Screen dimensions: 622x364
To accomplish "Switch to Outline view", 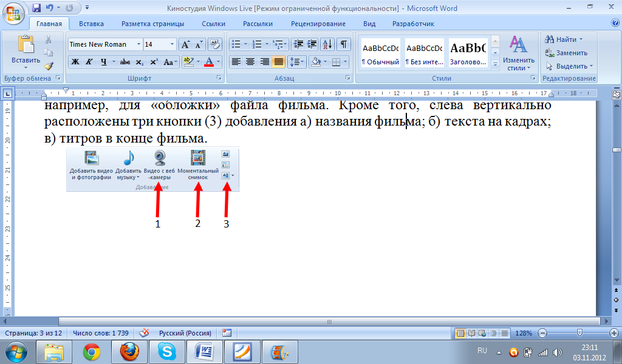I will click(493, 333).
